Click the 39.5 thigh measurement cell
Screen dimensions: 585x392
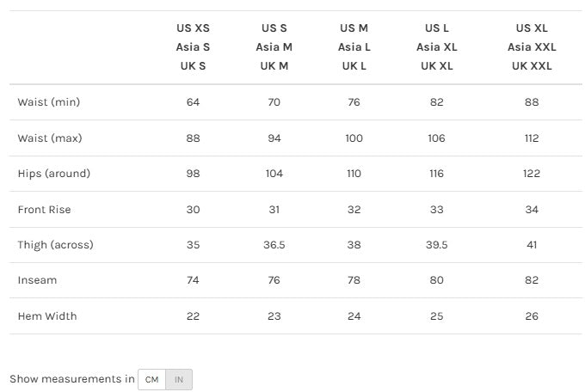pyautogui.click(x=437, y=245)
